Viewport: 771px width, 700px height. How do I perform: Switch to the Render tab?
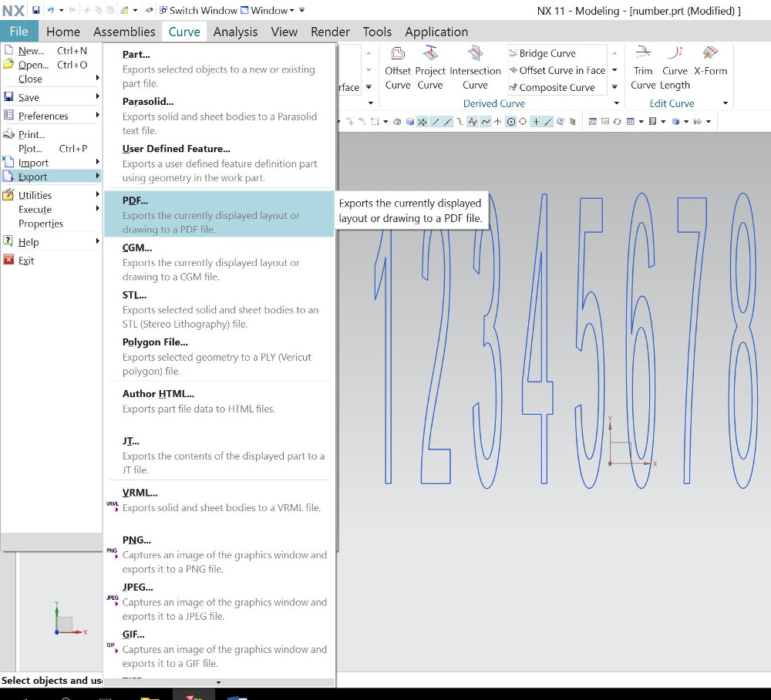330,32
